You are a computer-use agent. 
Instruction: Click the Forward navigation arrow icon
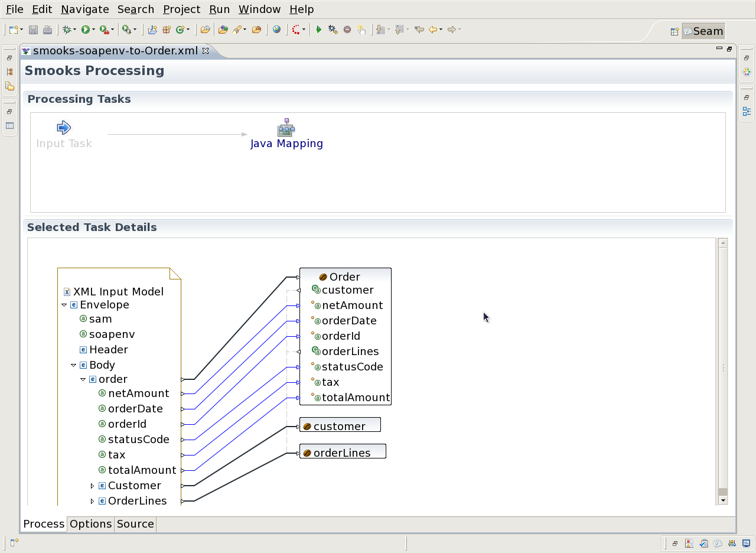pos(452,30)
